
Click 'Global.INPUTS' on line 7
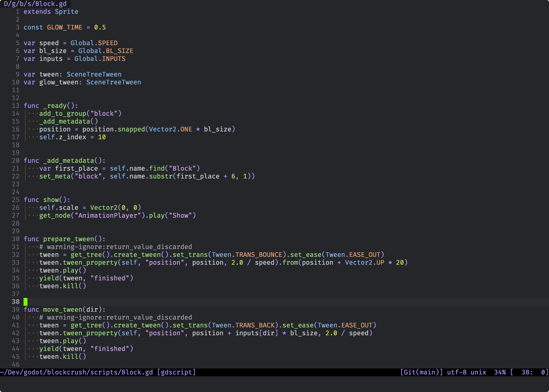[x=100, y=59]
